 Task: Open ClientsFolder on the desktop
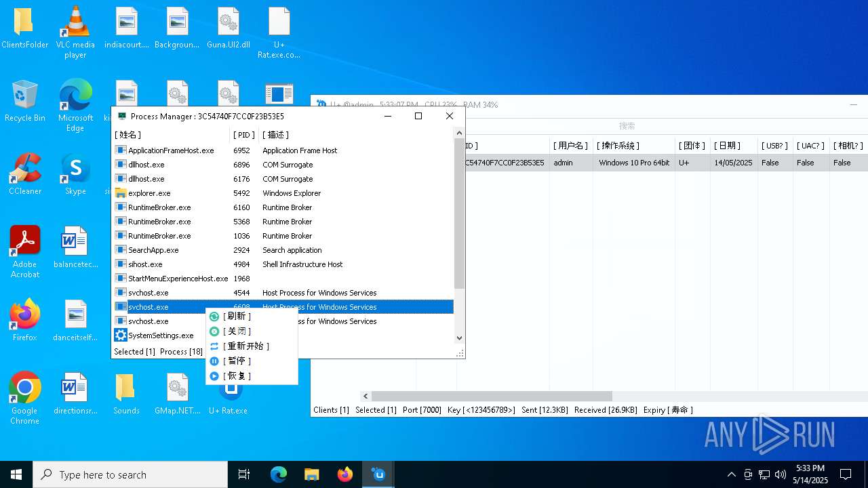click(x=24, y=29)
